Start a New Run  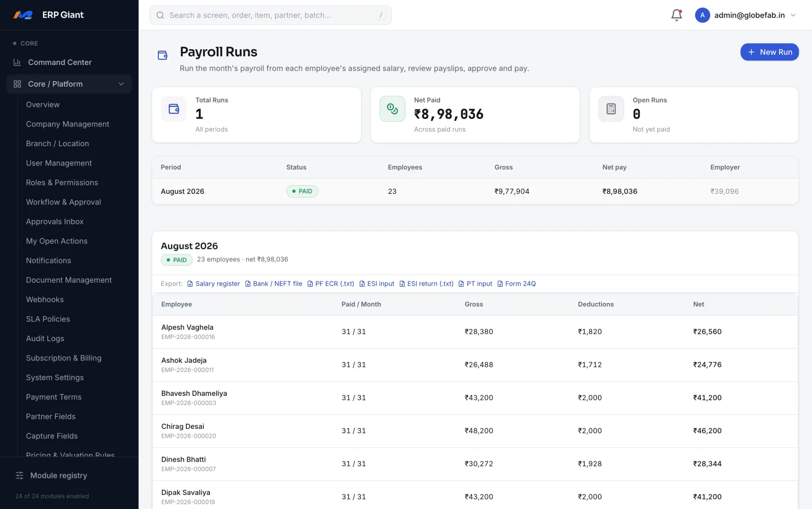[769, 52]
